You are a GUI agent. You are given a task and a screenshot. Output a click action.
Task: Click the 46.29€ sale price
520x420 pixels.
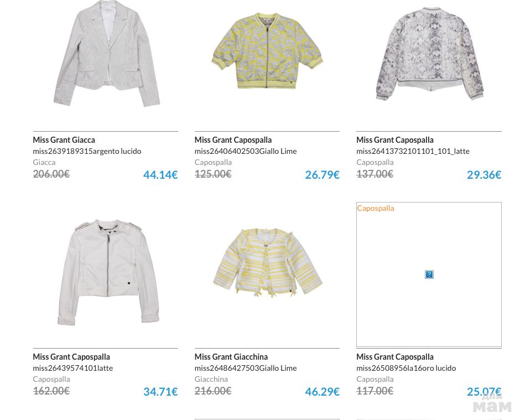click(322, 391)
